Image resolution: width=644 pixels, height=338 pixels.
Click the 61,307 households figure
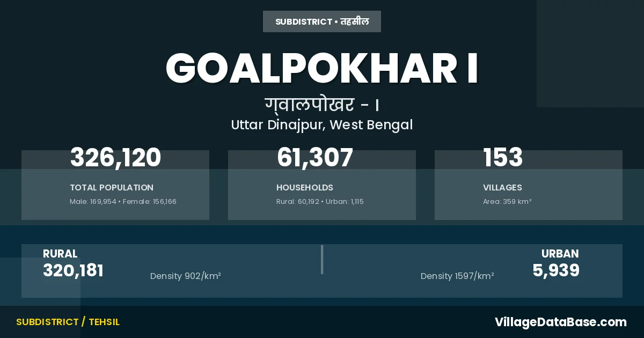click(314, 158)
